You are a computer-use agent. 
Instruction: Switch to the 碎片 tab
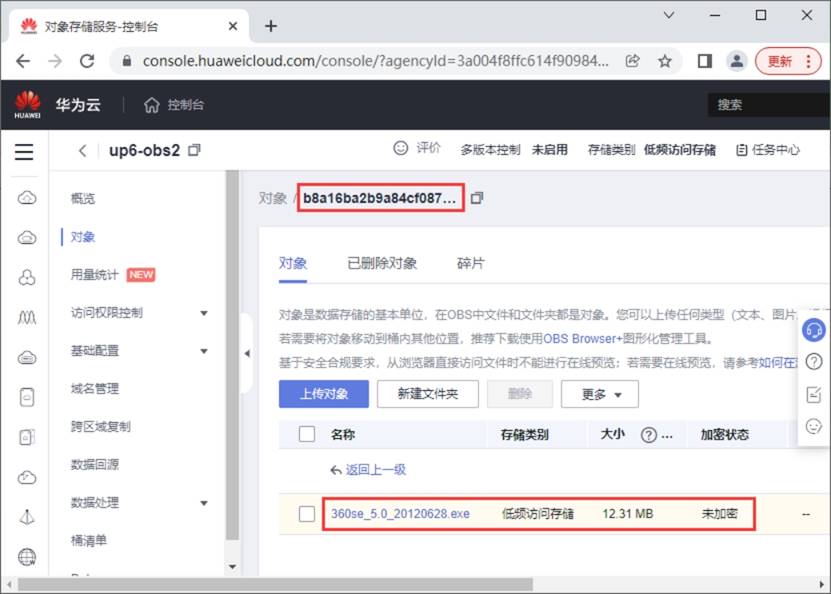[x=471, y=263]
